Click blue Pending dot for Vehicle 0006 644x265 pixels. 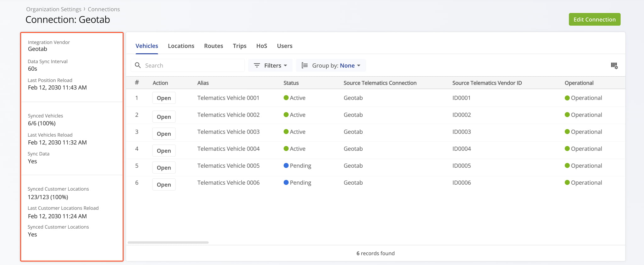click(286, 182)
